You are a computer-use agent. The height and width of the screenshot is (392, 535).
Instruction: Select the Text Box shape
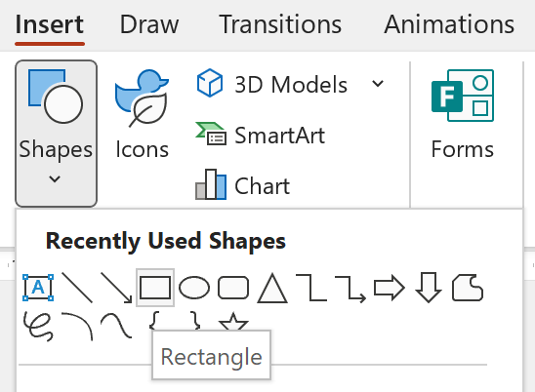click(x=38, y=288)
